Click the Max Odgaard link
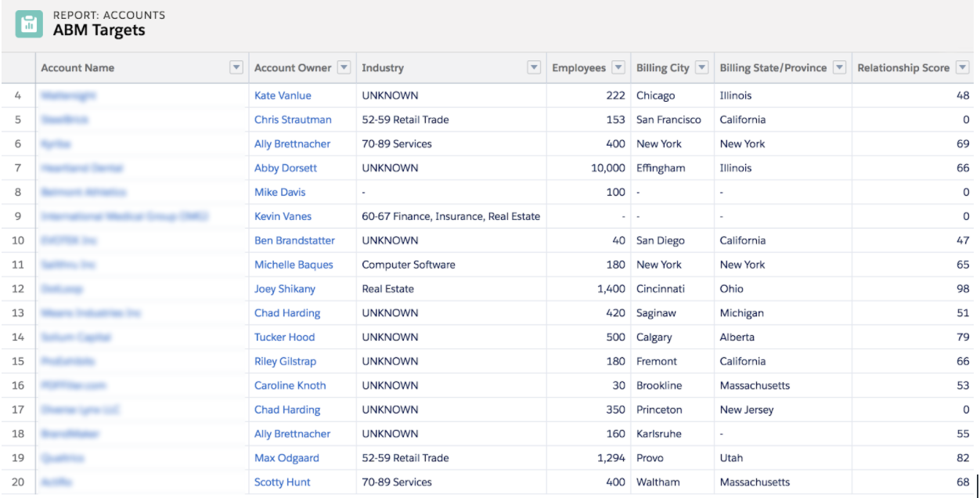 (286, 458)
